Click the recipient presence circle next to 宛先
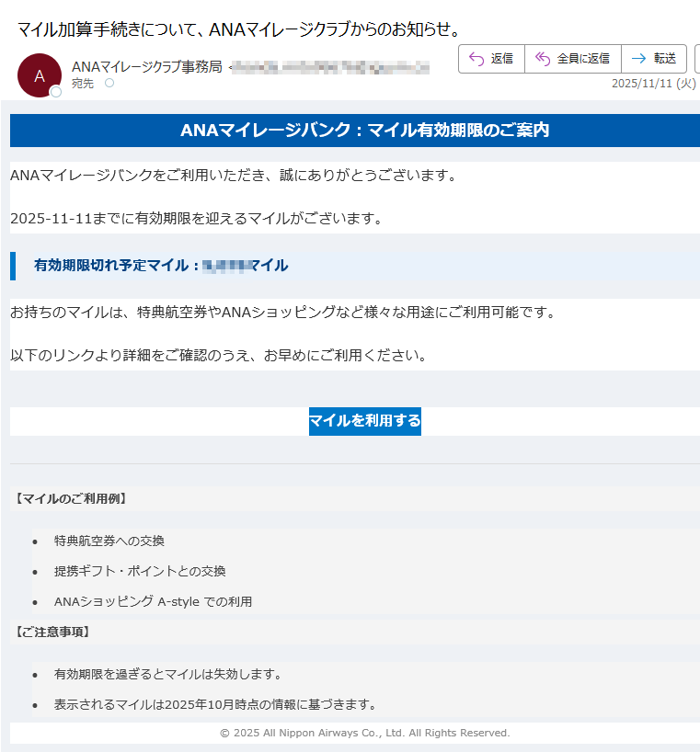This screenshot has height=752, width=700. tap(109, 83)
